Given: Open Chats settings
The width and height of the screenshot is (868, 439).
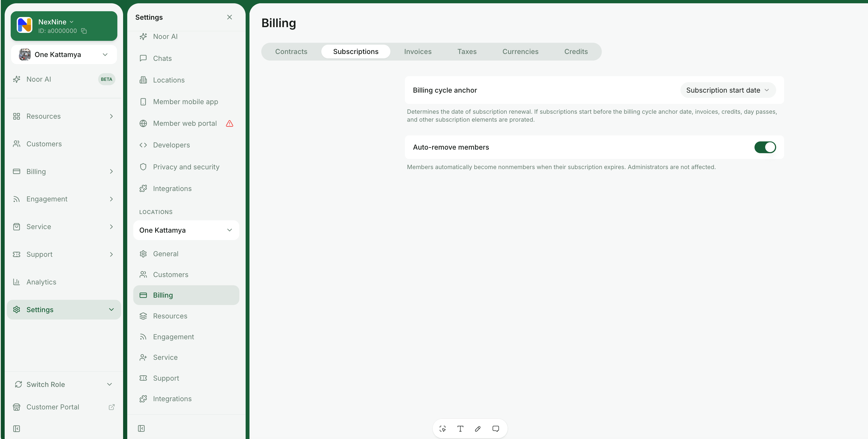Looking at the screenshot, I should pyautogui.click(x=186, y=58).
